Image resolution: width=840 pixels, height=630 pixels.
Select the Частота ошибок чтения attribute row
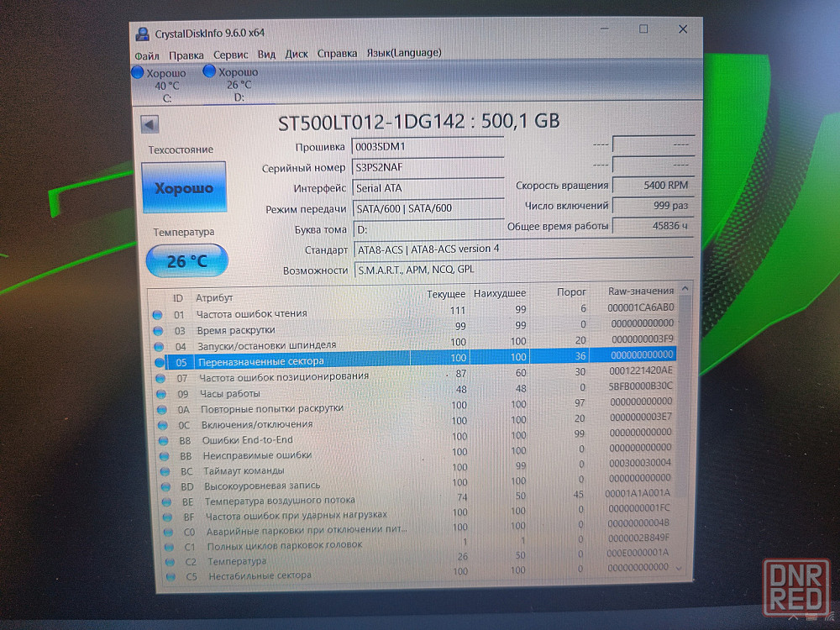tap(413, 312)
